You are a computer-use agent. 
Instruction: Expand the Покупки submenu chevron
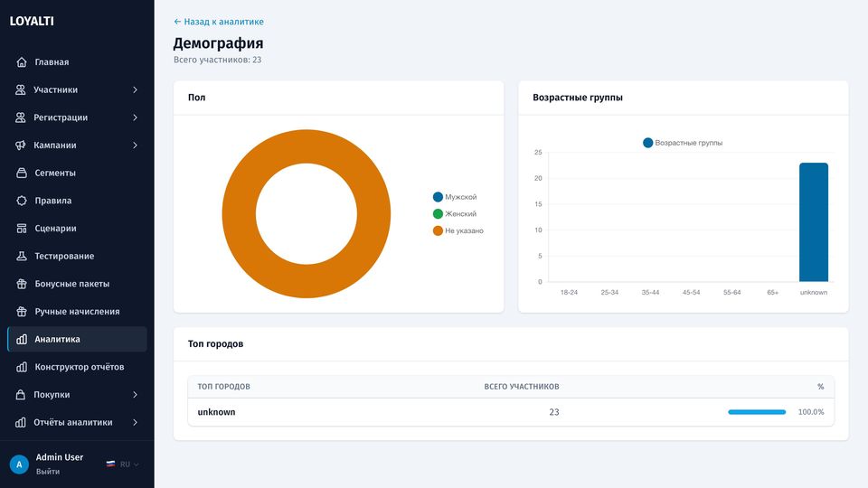[x=135, y=395]
